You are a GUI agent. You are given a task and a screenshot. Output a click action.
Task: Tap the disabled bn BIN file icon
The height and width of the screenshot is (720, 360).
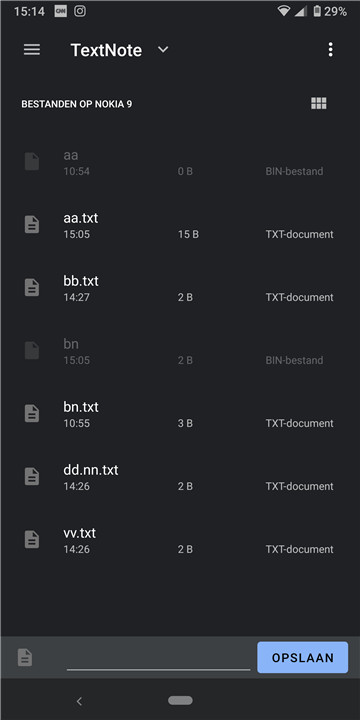32,351
